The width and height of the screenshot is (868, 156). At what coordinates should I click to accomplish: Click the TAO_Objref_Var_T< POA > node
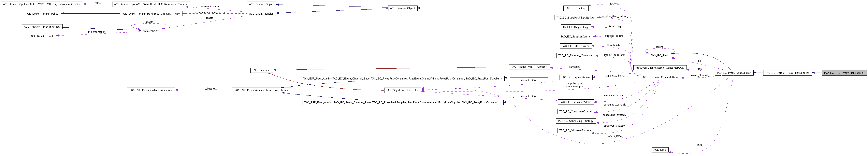pos(402,90)
